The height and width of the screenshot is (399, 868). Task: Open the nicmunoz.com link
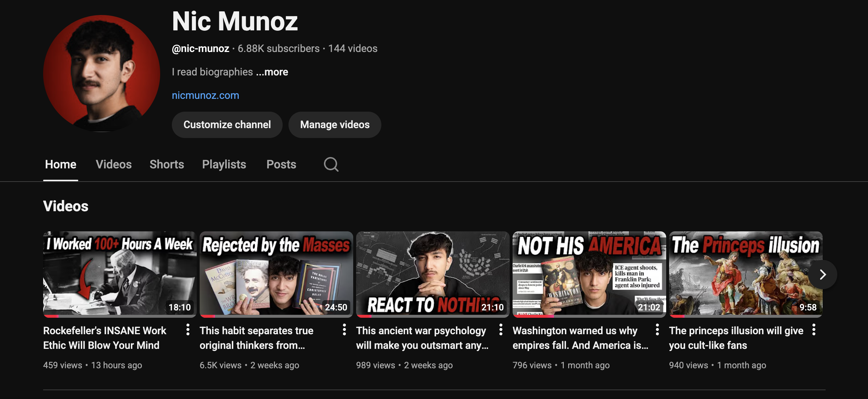click(205, 95)
